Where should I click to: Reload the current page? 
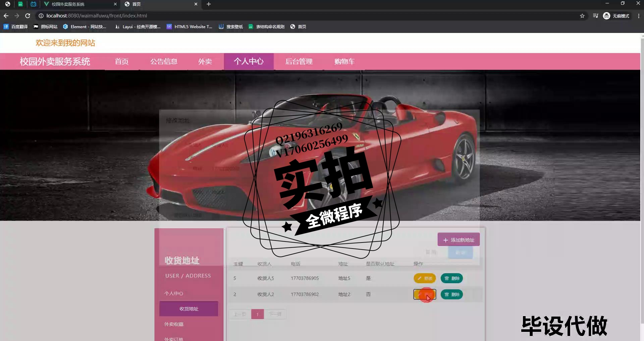point(28,16)
